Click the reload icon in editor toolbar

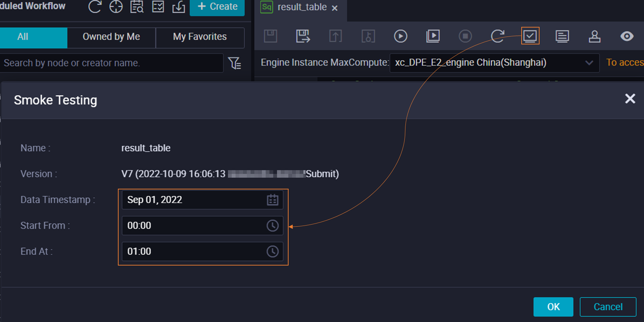(x=497, y=36)
